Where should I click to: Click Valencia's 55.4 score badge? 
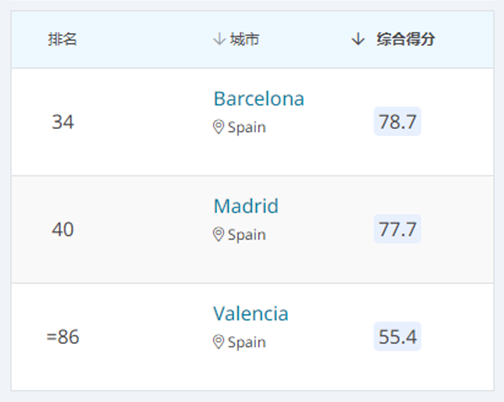point(397,336)
